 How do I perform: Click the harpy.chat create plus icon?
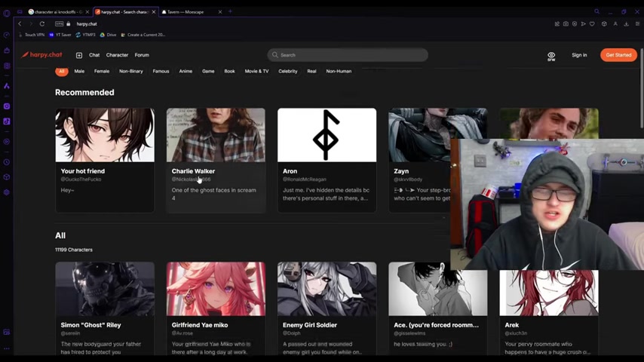(79, 55)
